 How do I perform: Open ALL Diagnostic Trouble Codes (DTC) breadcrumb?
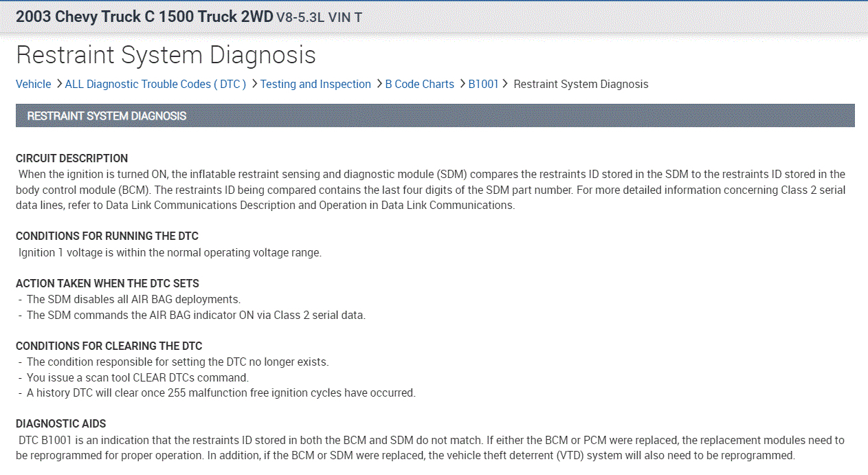pyautogui.click(x=155, y=84)
